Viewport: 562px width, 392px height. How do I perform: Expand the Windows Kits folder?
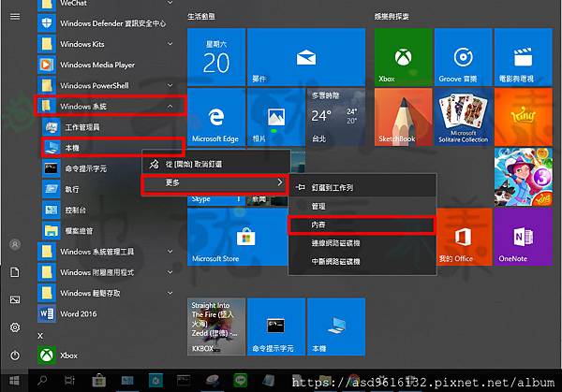tap(170, 44)
